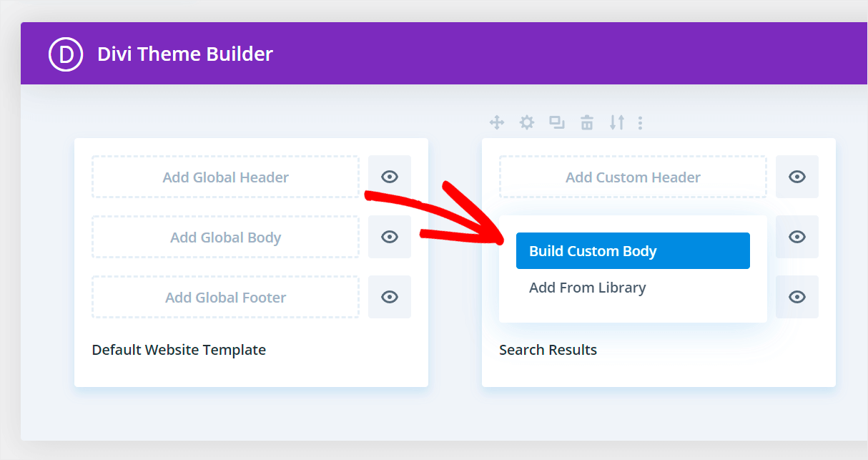Screen dimensions: 868x460
Task: Select Add From Library
Action: [x=587, y=288]
